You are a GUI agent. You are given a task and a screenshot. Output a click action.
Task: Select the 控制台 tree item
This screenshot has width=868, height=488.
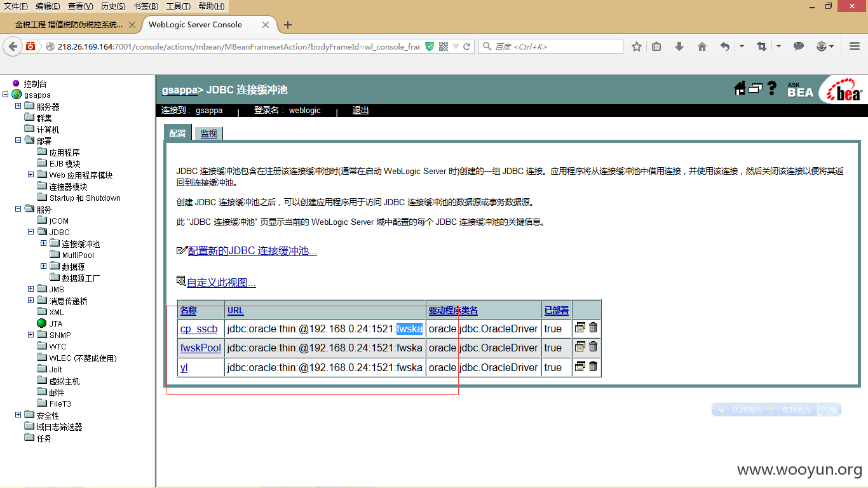pos(35,83)
